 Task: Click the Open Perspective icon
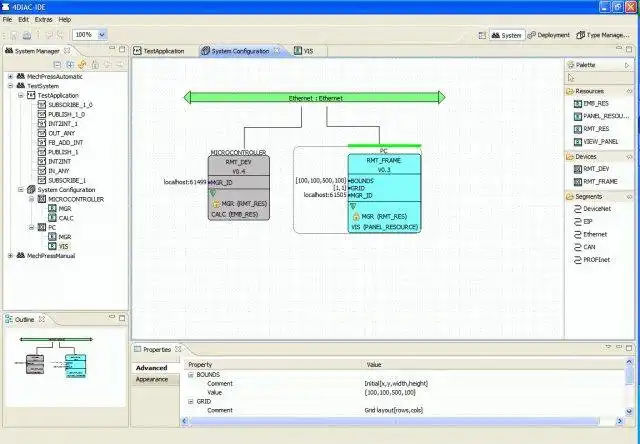click(482, 36)
